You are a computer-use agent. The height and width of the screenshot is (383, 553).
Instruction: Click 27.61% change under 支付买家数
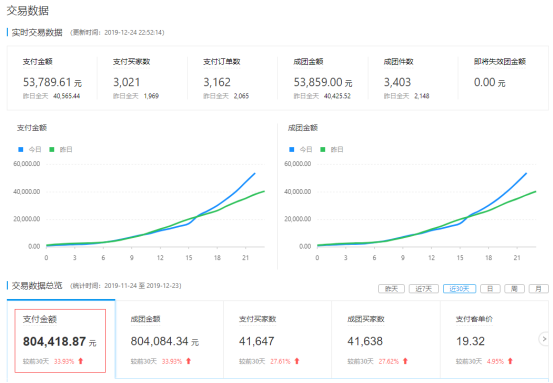pyautogui.click(x=280, y=361)
